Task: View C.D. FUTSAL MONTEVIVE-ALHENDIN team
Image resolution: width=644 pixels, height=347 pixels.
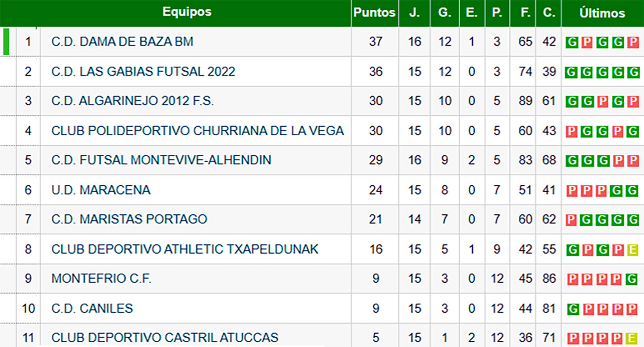Action: 161,160
